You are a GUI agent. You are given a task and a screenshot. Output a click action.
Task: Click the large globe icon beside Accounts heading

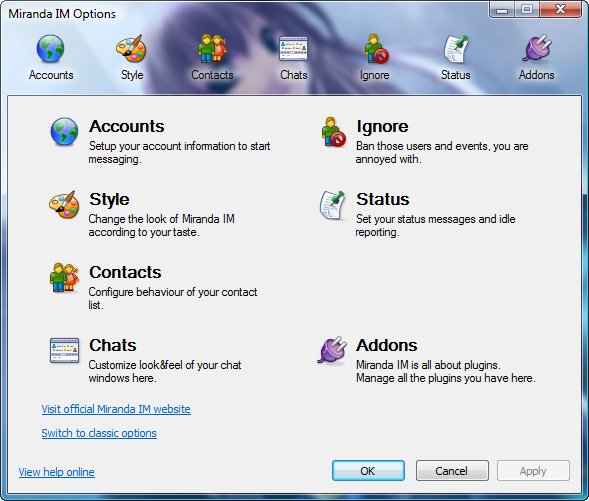point(64,131)
